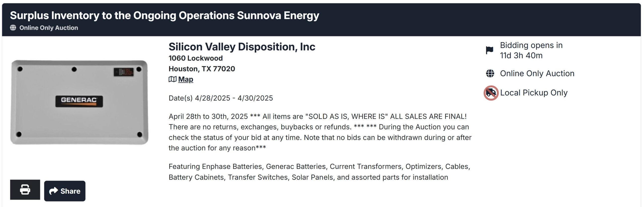Open the Map link

(x=186, y=79)
